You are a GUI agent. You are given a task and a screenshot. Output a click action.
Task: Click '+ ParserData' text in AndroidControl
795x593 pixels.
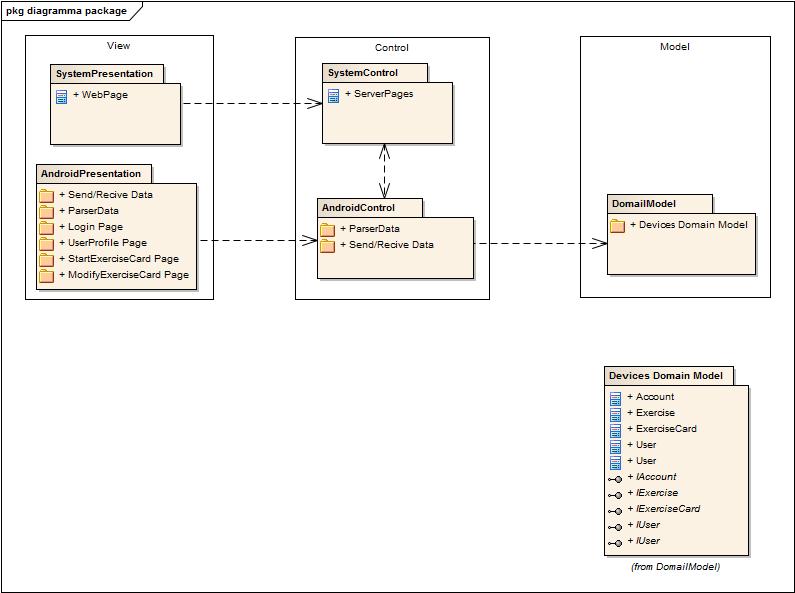[x=370, y=229]
